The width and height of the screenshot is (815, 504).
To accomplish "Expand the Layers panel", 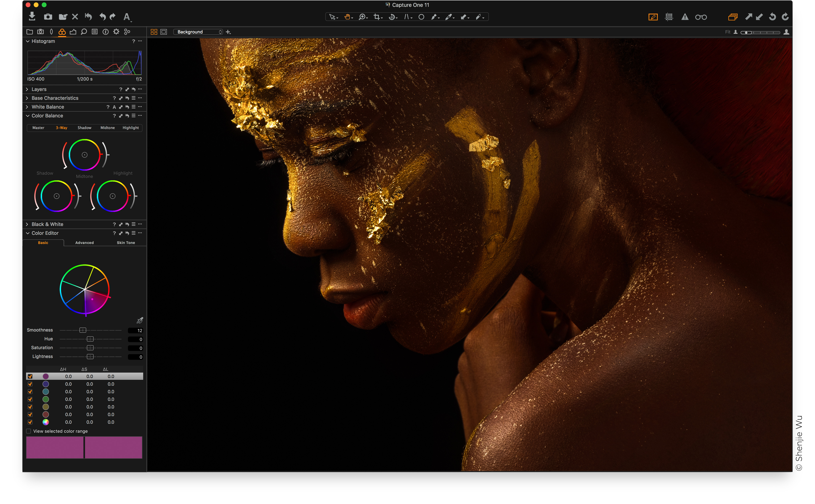I will (x=27, y=89).
